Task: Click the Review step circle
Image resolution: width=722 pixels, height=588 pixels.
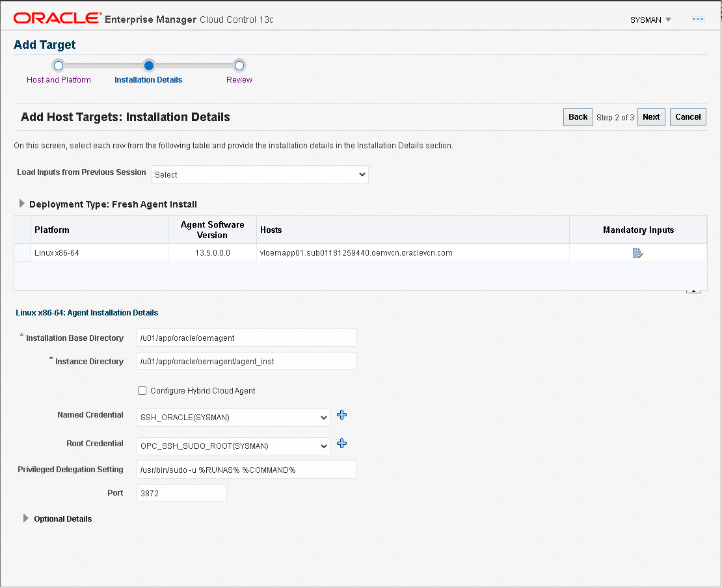Action: (239, 66)
